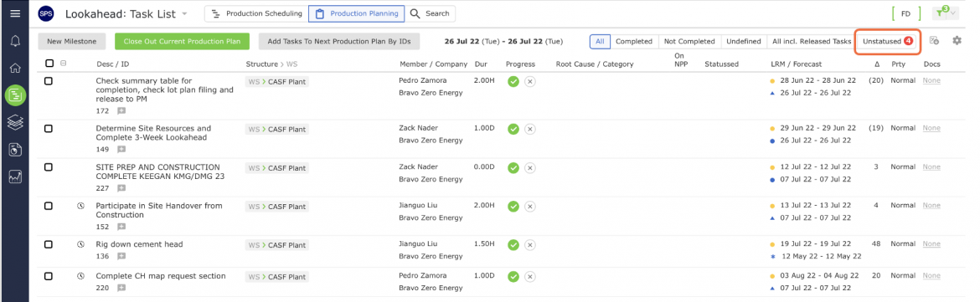
Task: Open Docs None link for Rig down cement head
Action: (x=931, y=244)
